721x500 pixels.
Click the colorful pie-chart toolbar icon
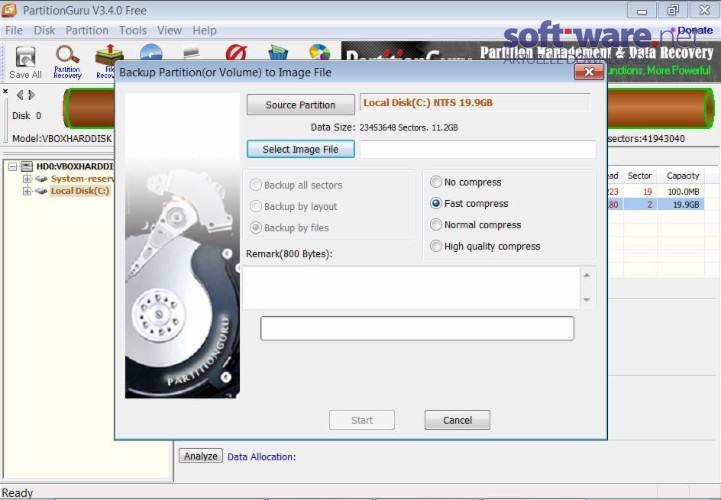coord(320,52)
